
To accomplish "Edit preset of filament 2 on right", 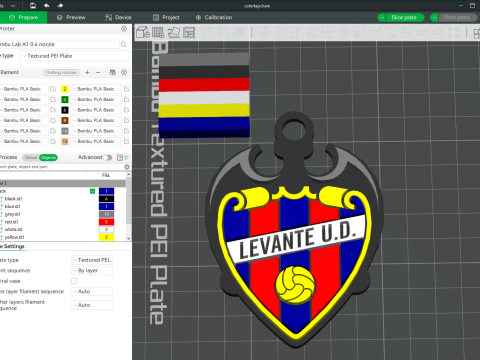I will 126,89.
